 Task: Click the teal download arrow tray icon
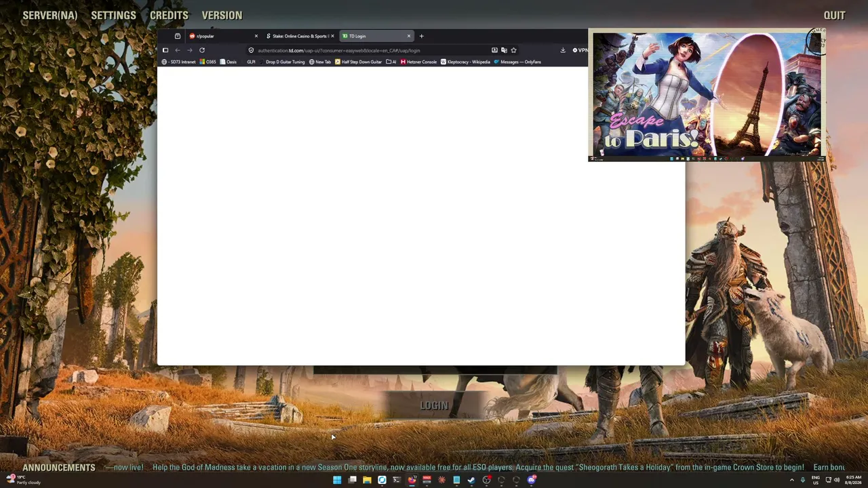tap(803, 480)
